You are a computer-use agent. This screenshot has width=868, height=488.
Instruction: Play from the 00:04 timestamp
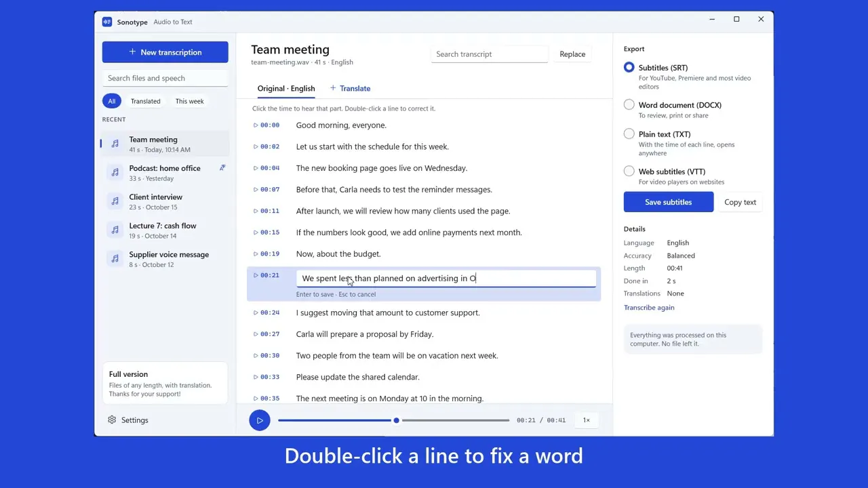click(266, 168)
